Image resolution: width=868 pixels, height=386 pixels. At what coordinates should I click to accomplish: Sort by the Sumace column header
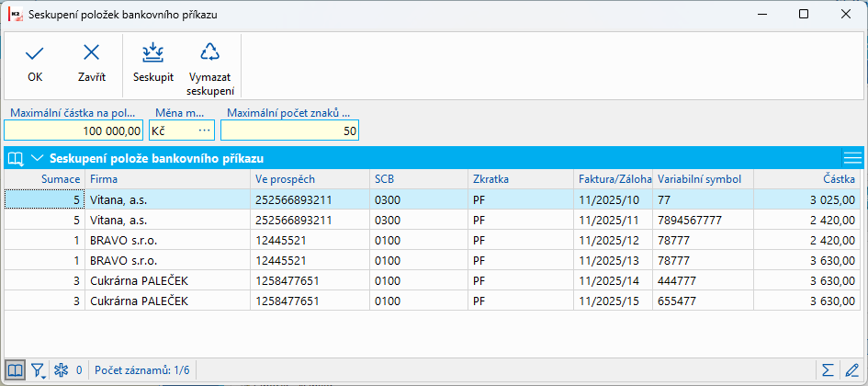[45, 179]
